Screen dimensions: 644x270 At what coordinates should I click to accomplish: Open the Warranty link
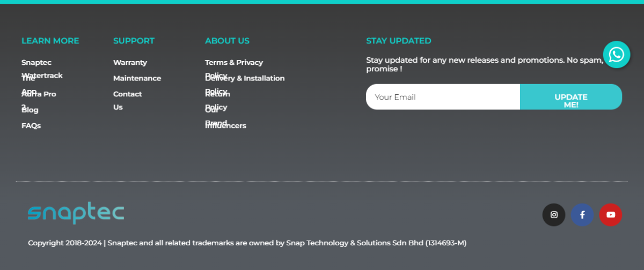coord(130,63)
